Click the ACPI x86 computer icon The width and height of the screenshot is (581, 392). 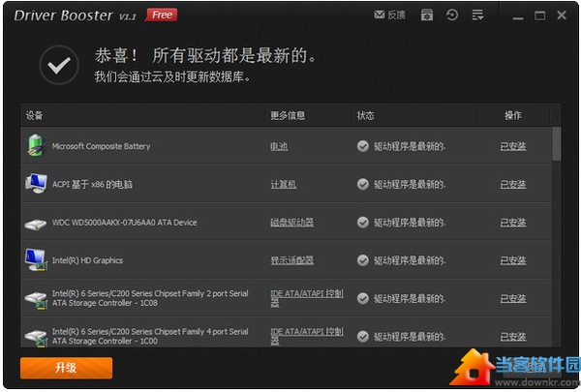pos(36,183)
